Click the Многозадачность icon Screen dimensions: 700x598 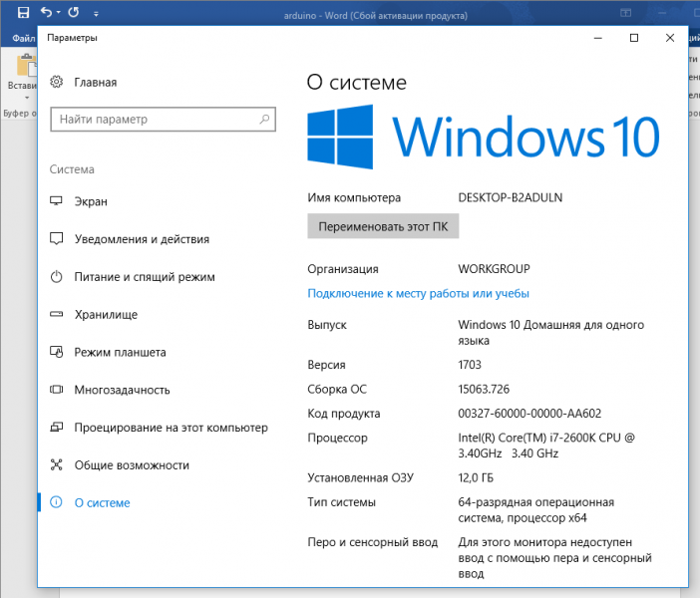pos(56,390)
